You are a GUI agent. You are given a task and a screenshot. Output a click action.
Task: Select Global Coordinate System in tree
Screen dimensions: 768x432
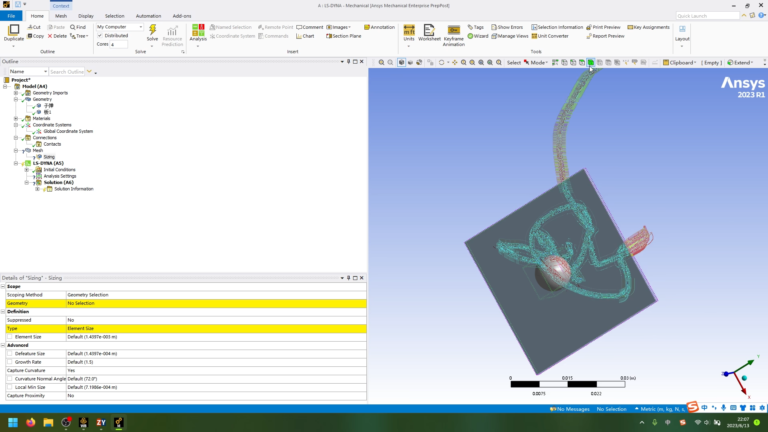(x=68, y=131)
